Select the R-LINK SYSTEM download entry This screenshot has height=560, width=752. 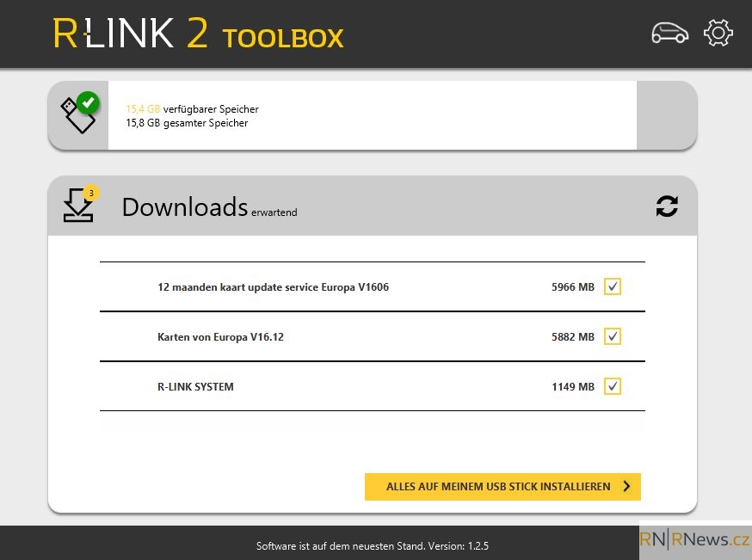click(373, 386)
